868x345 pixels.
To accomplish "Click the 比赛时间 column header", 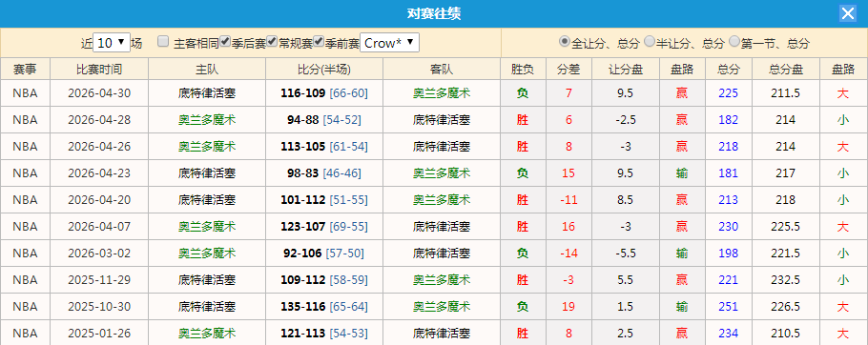I will (x=99, y=70).
